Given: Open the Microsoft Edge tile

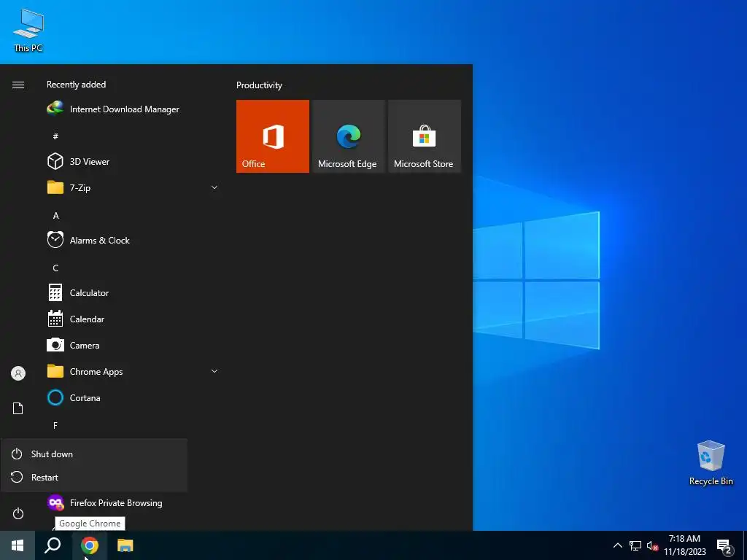Looking at the screenshot, I should 348,136.
